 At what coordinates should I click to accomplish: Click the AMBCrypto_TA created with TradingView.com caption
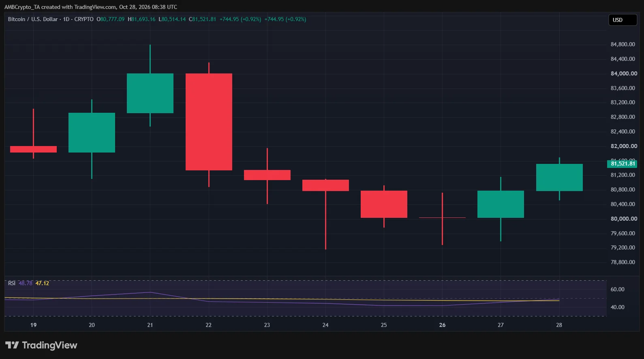click(x=91, y=7)
